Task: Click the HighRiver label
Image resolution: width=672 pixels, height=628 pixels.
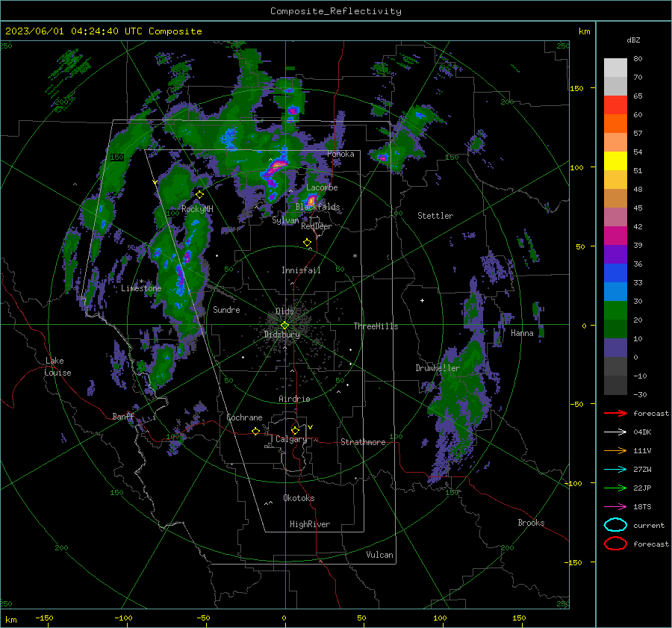Action: pos(310,524)
